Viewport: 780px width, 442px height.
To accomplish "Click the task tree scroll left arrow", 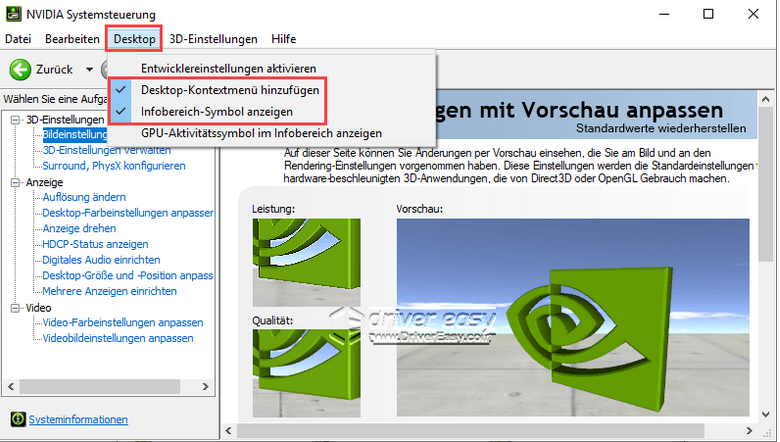I will (x=11, y=386).
